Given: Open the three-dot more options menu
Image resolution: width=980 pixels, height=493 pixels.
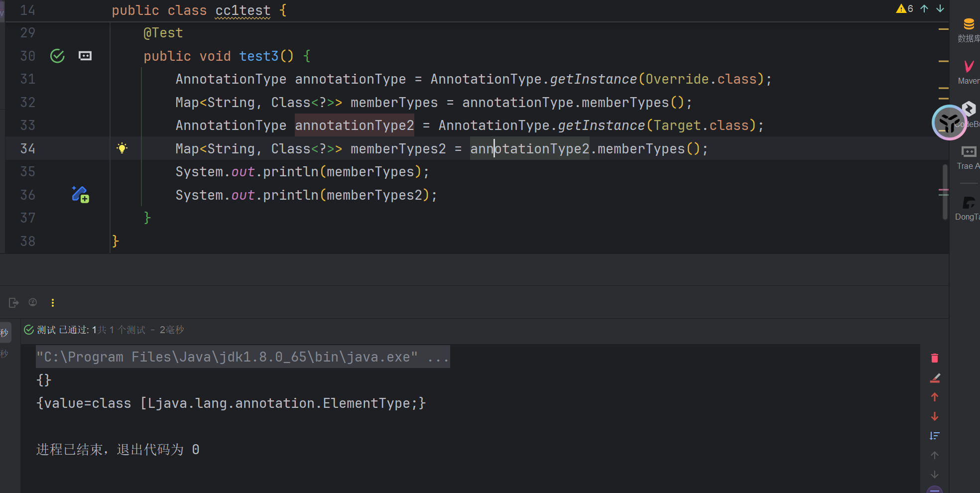Looking at the screenshot, I should tap(53, 303).
